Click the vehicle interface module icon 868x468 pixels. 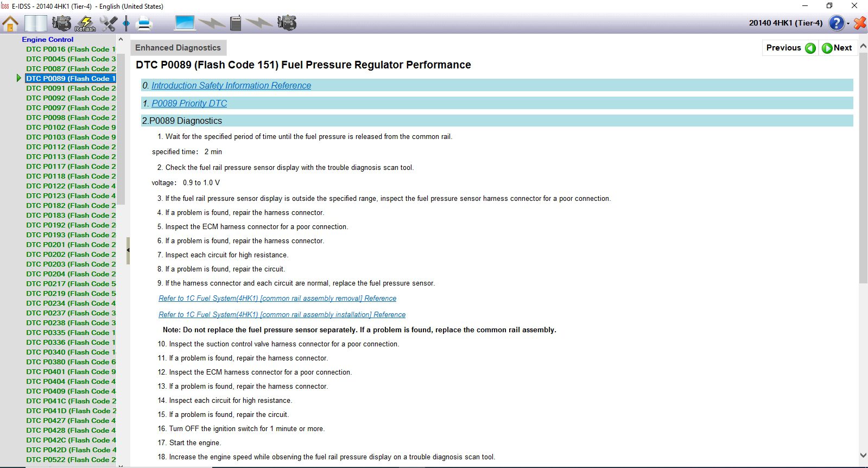click(236, 23)
